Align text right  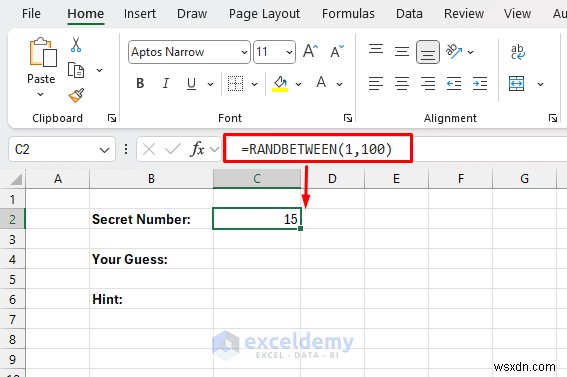(428, 83)
